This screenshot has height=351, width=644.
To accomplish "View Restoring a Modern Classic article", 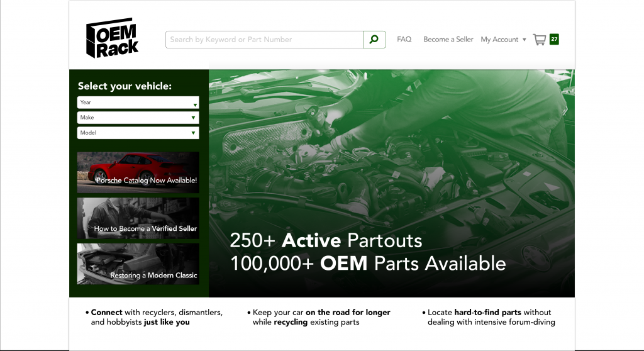I will (138, 264).
